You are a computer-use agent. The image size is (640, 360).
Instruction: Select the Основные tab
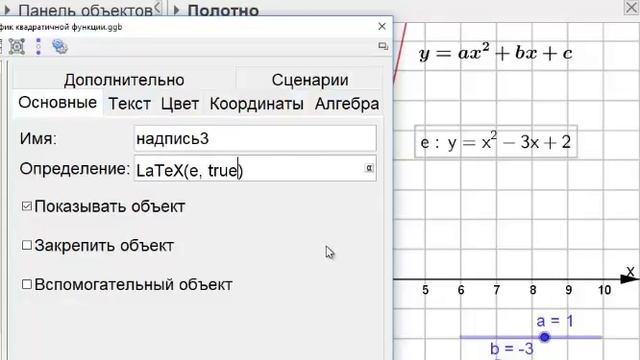point(58,103)
